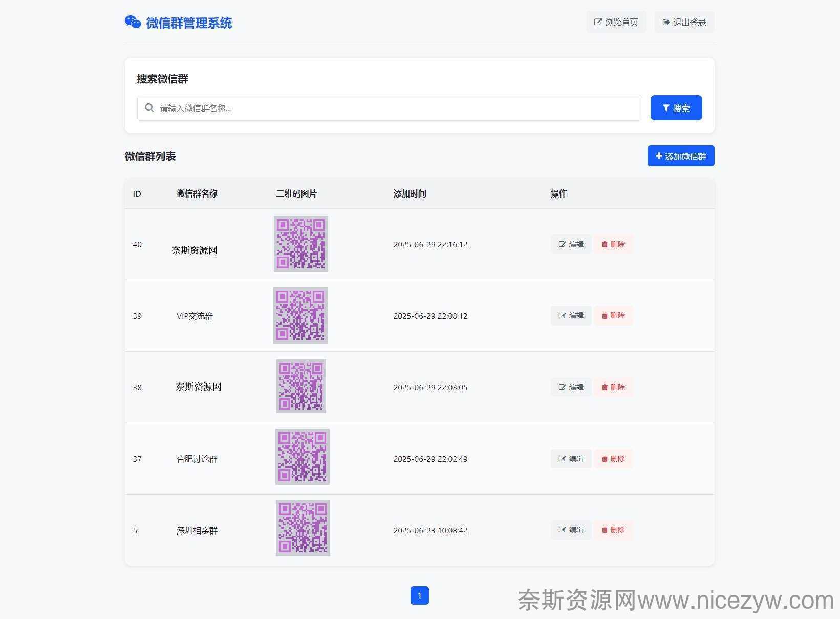Click the 微信群列表 heading
The height and width of the screenshot is (619, 840).
[x=150, y=156]
